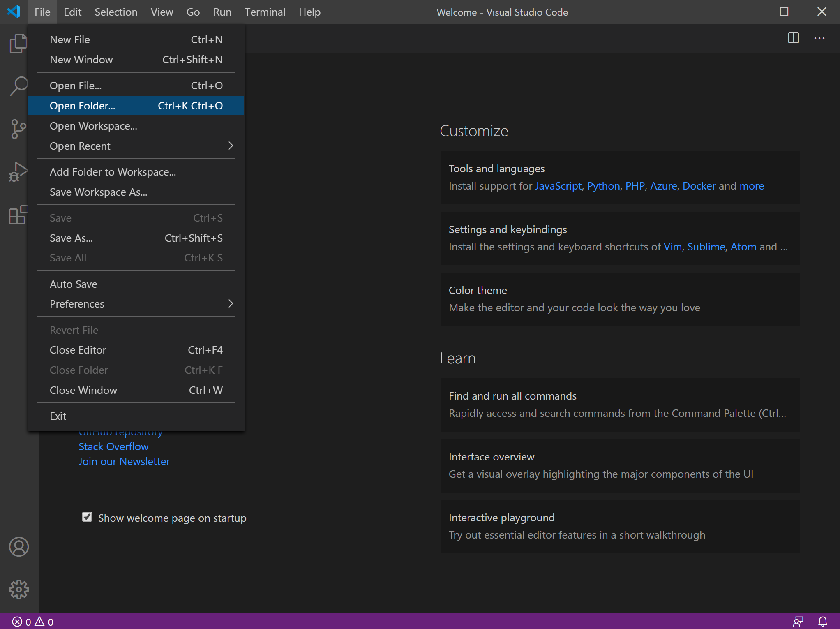The width and height of the screenshot is (840, 629).
Task: Open the Color theme card
Action: 620,299
